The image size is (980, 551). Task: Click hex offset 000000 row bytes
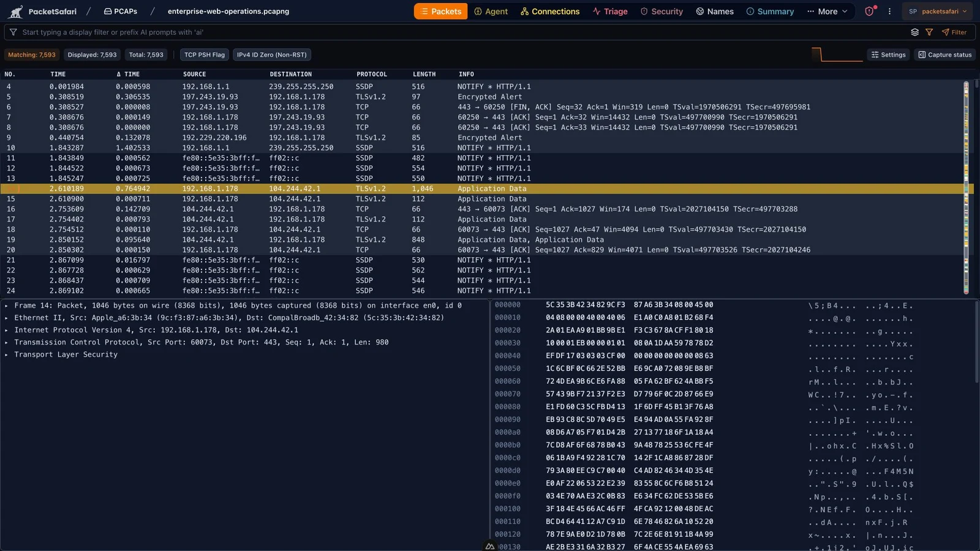[629, 305]
